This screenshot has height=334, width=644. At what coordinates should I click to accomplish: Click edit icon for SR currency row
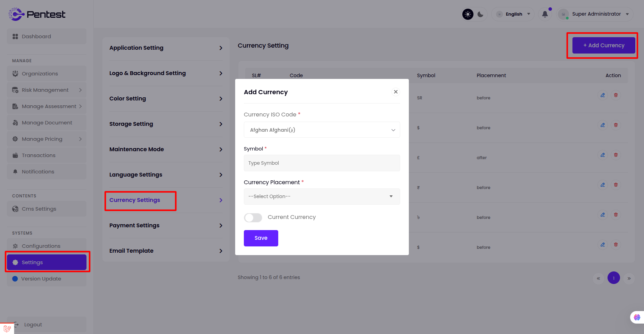pyautogui.click(x=603, y=95)
